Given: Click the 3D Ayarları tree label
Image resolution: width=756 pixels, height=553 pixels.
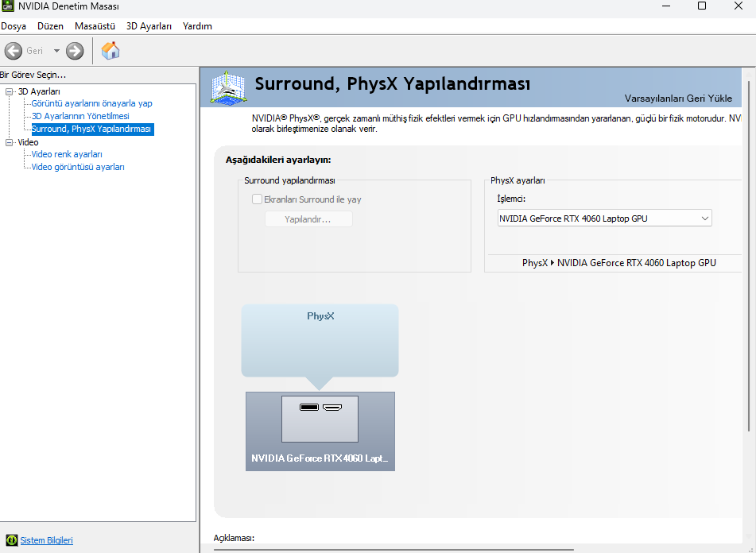Looking at the screenshot, I should click(x=39, y=91).
